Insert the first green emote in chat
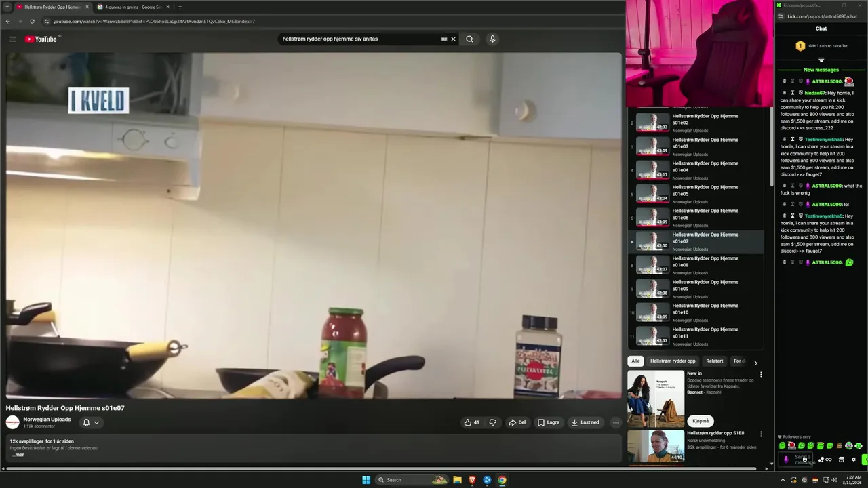 (783, 446)
